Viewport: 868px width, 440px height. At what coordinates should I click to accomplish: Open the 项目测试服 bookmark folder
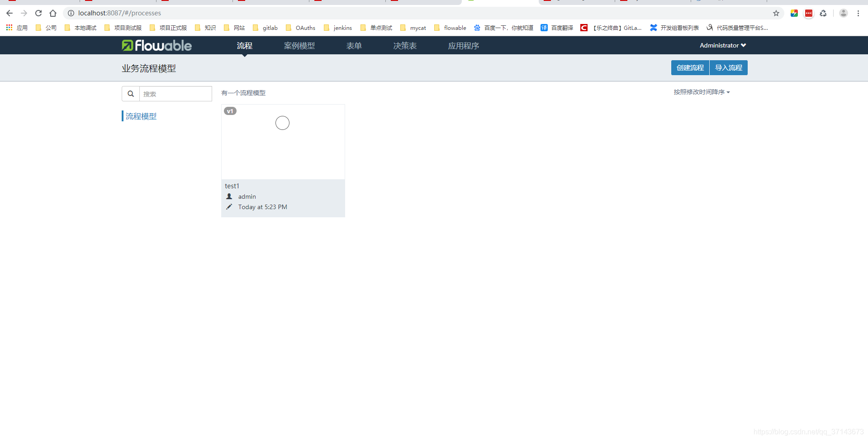pos(123,28)
